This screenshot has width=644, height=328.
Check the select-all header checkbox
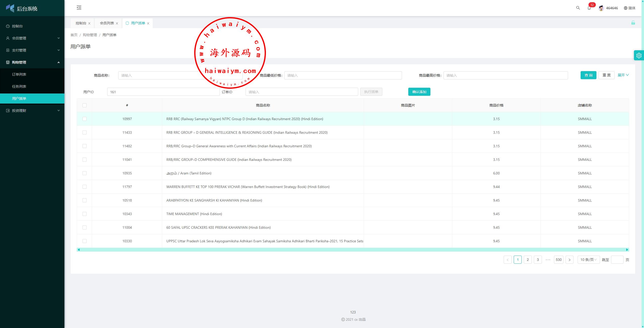85,105
